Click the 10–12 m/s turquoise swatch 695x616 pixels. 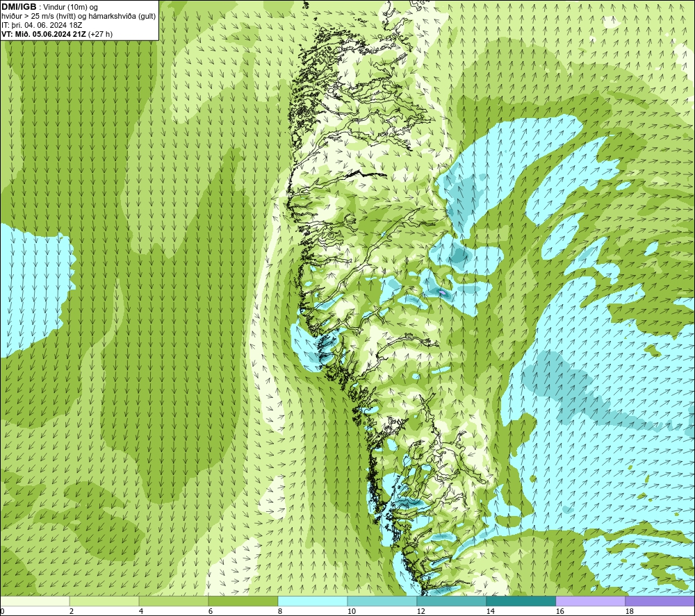click(382, 601)
